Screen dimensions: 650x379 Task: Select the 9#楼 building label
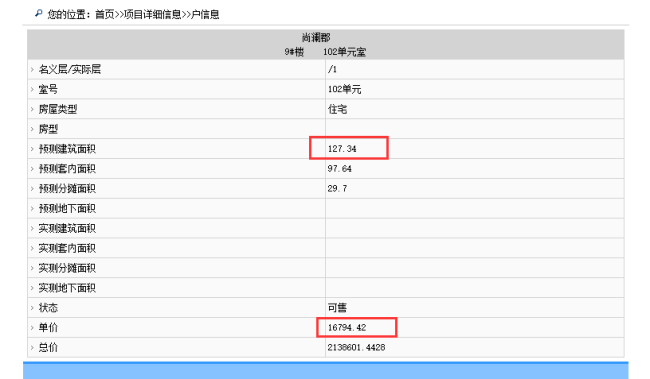(x=294, y=52)
